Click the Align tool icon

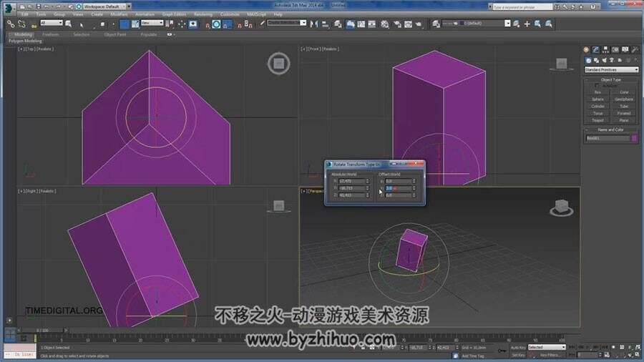[x=326, y=24]
